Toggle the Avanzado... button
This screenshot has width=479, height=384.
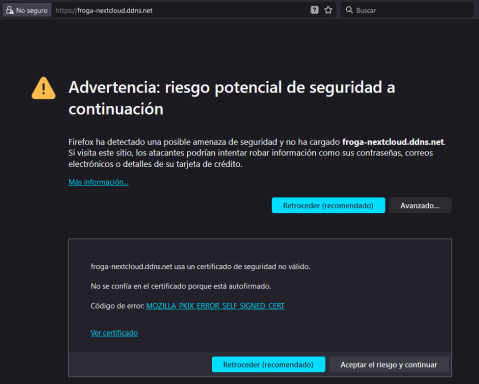point(420,205)
